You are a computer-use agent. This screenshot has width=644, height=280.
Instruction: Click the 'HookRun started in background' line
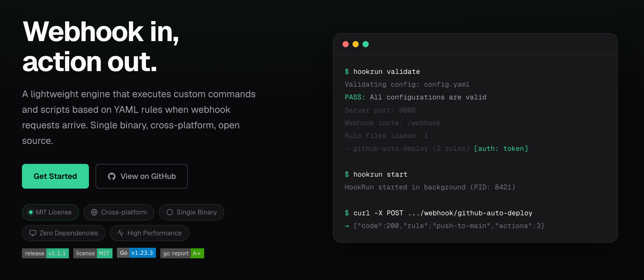[x=430, y=187]
